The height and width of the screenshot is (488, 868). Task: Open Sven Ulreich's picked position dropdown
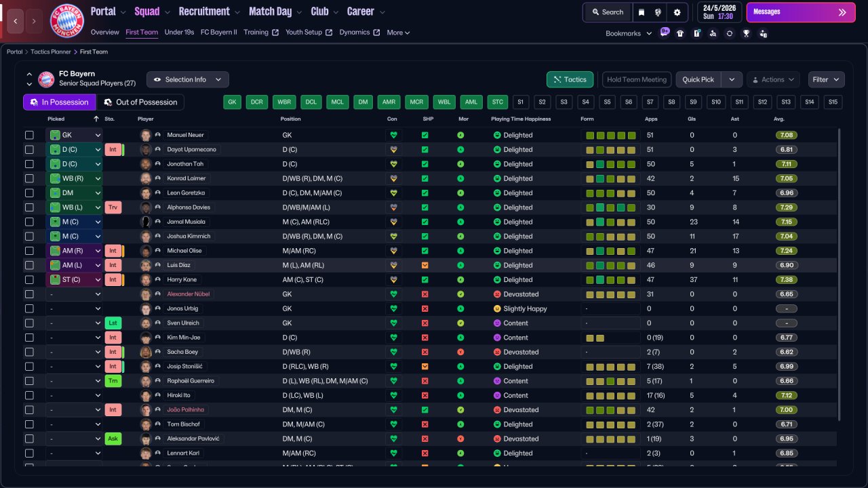point(74,323)
